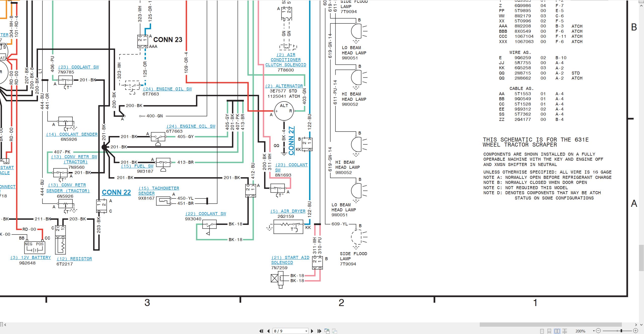Viewport: 644px width, 334px height.
Task: Go to the next page
Action: click(x=312, y=331)
